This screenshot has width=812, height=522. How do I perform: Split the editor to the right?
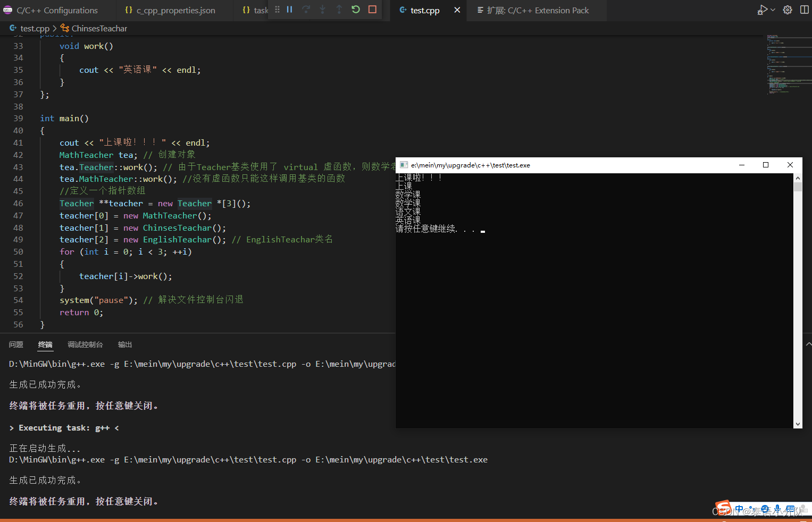(x=804, y=10)
